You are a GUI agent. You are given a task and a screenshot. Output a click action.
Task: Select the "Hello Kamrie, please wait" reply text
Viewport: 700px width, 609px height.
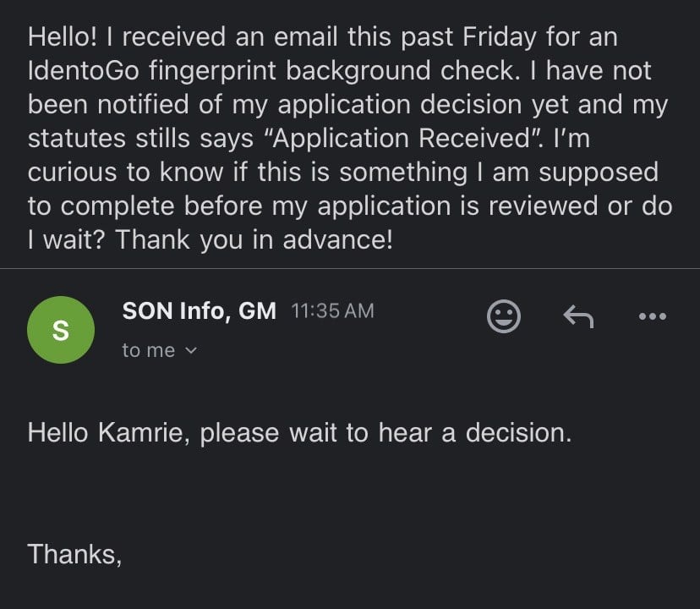coord(299,433)
